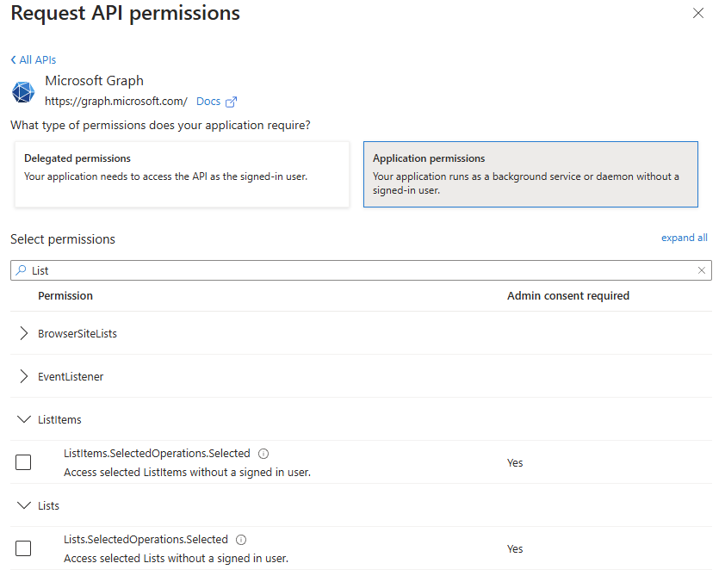The image size is (725, 588).
Task: Click the search magnifier icon
Action: pos(21,270)
